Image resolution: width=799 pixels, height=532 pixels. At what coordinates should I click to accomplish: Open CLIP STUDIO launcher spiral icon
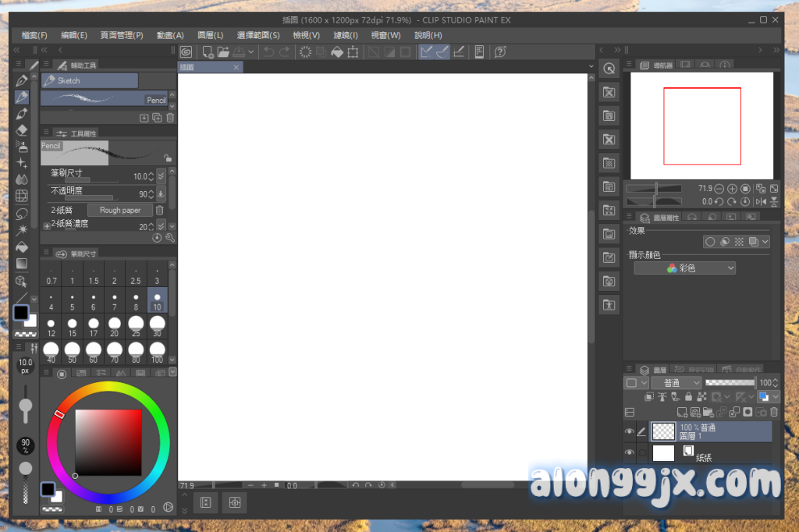click(186, 52)
